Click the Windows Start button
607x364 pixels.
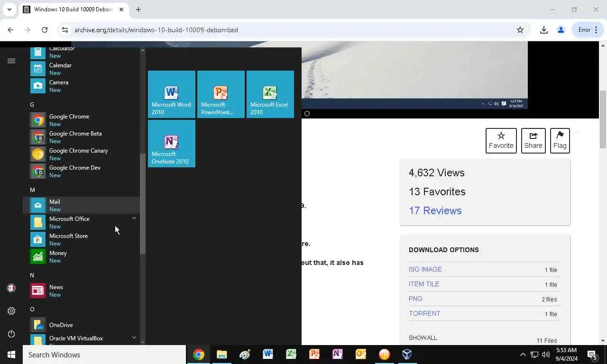pyautogui.click(x=11, y=355)
